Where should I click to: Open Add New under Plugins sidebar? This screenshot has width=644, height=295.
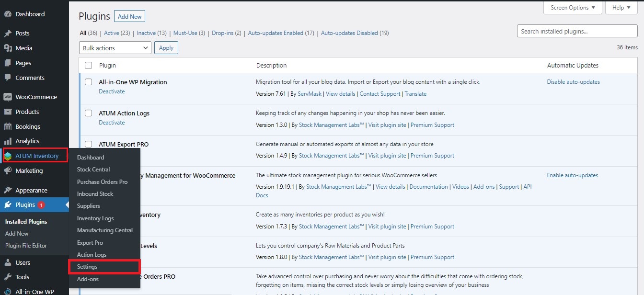(17, 234)
